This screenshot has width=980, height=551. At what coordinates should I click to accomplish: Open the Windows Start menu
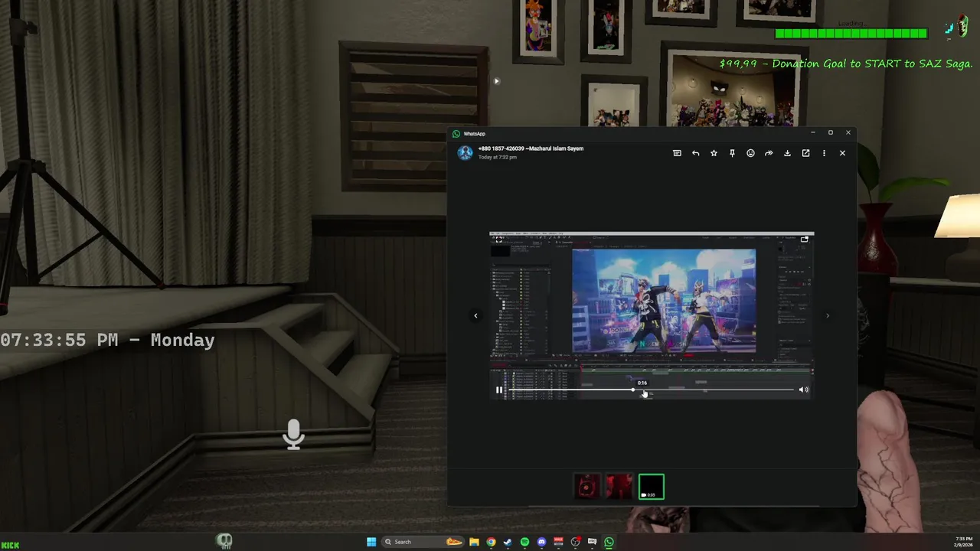tap(371, 542)
